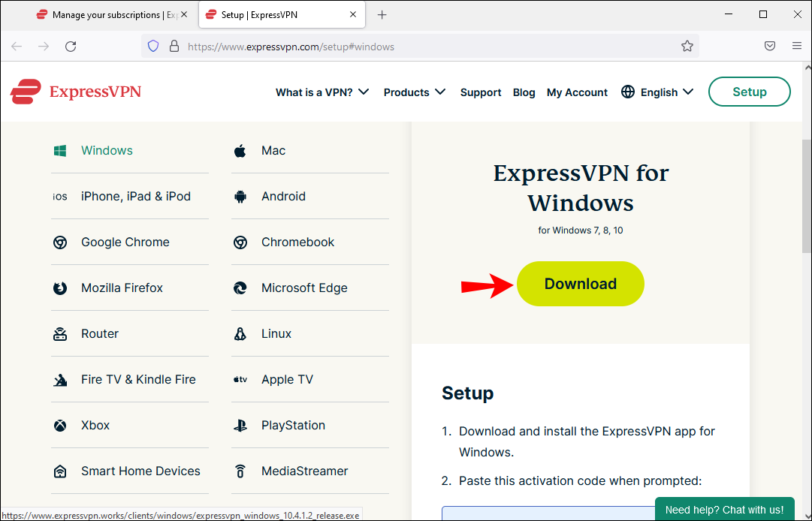This screenshot has height=521, width=812.
Task: Click the ExpressVPN logo in header
Action: (x=76, y=92)
